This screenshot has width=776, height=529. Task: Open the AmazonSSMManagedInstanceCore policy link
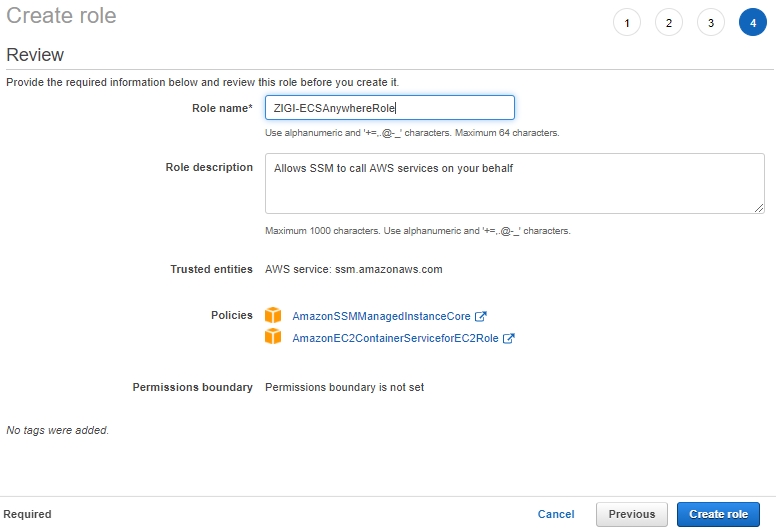tap(381, 316)
